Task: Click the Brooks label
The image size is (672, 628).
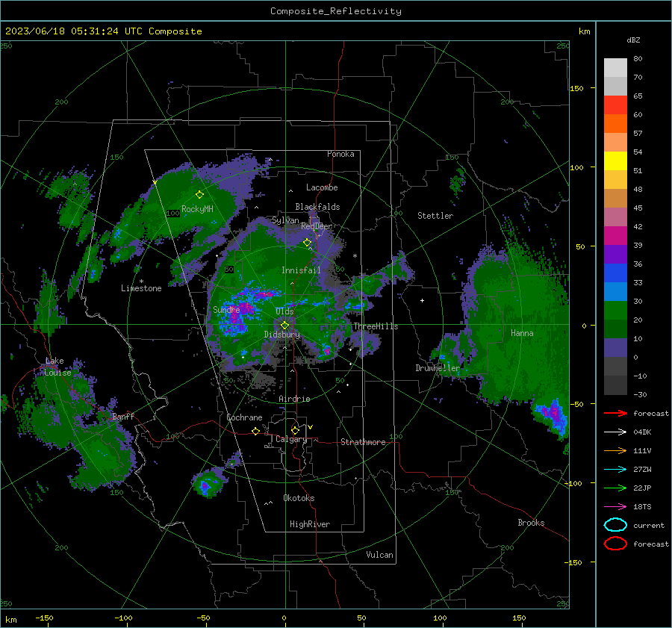Action: tap(531, 523)
